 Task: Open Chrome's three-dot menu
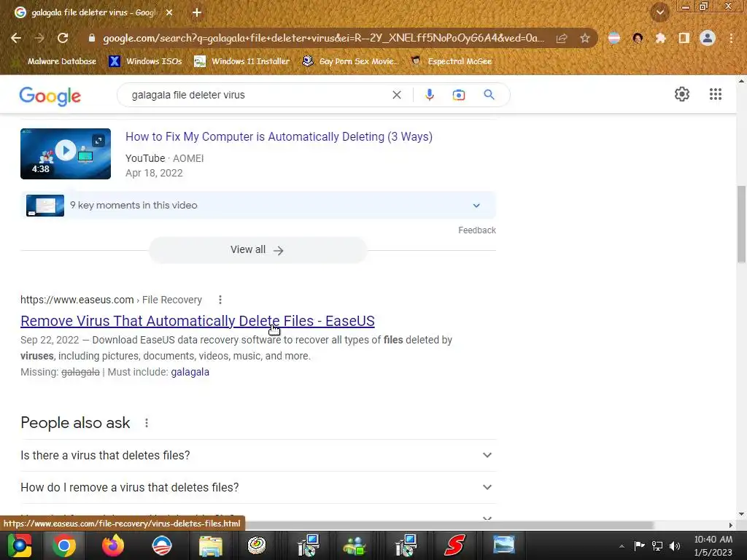pyautogui.click(x=731, y=38)
